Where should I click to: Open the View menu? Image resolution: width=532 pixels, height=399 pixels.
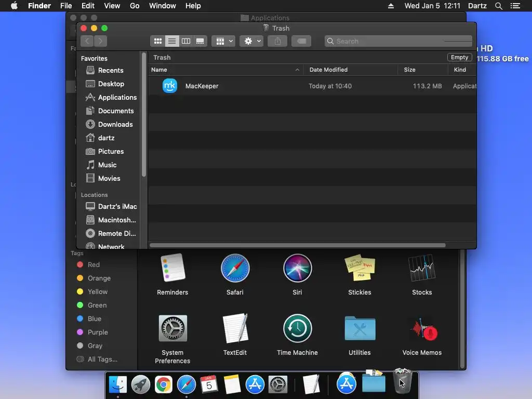click(112, 6)
